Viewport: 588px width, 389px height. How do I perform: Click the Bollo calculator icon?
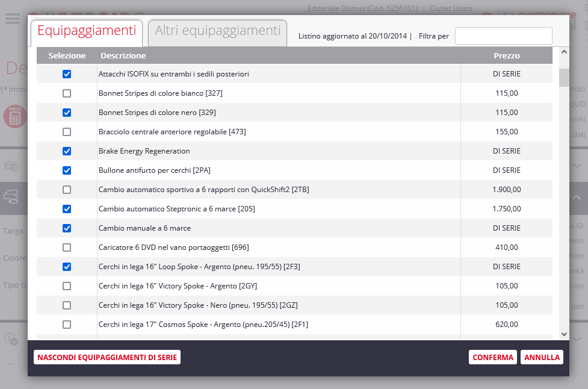(14, 116)
